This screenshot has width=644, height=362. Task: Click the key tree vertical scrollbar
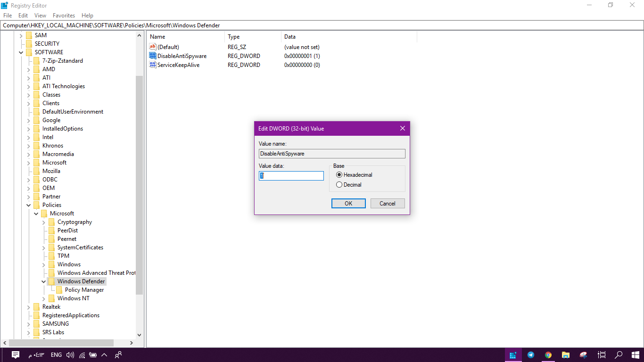(x=139, y=185)
